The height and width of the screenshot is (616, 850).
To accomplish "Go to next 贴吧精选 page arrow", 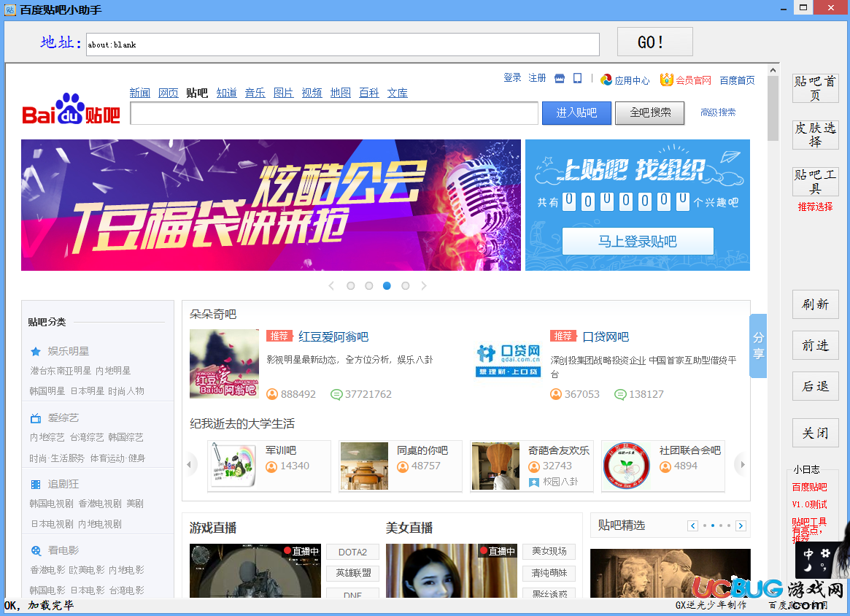I will click(741, 526).
